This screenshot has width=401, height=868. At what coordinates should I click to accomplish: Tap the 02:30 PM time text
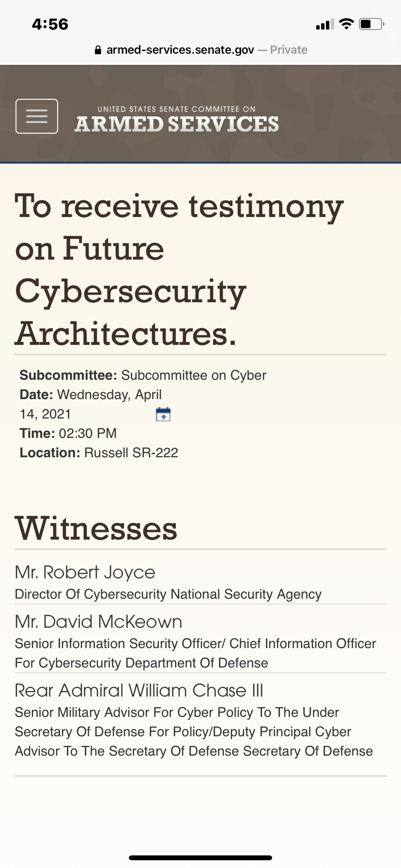pos(88,434)
